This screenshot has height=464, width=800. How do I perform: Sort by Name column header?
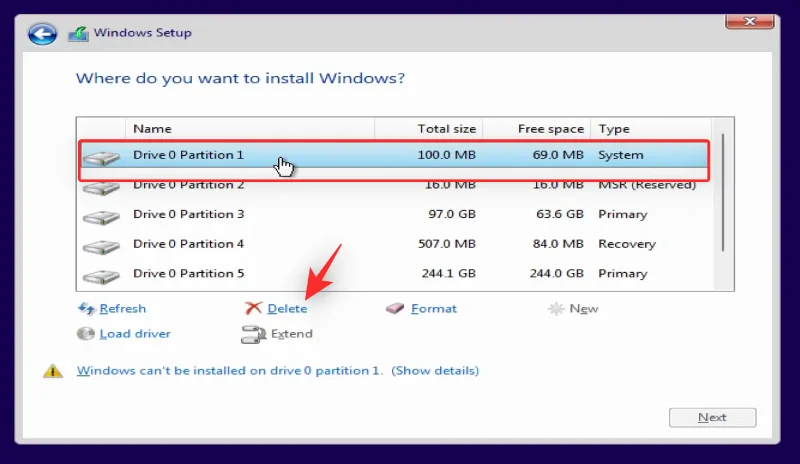[x=250, y=129]
